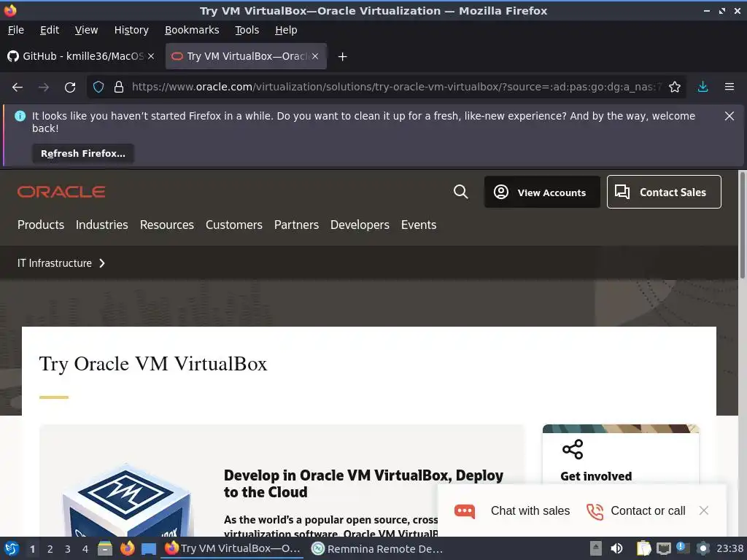Viewport: 747px width, 560px height.
Task: Open the Resources navigation dropdown
Action: point(167,225)
